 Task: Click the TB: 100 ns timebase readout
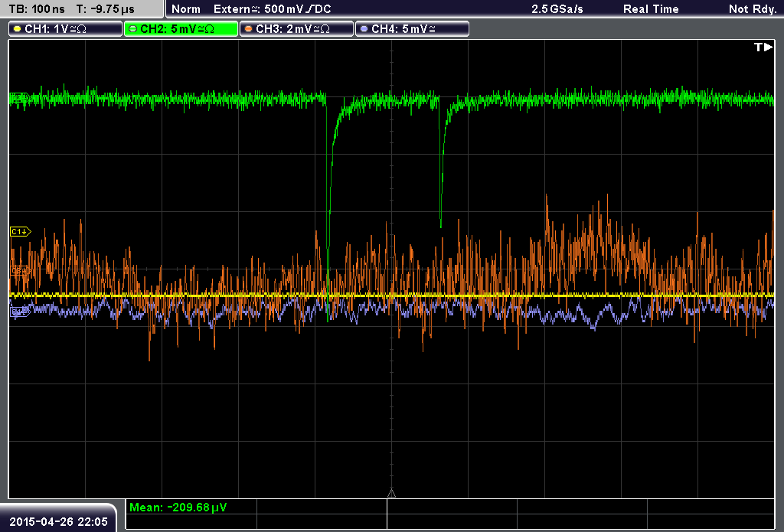[x=37, y=9]
